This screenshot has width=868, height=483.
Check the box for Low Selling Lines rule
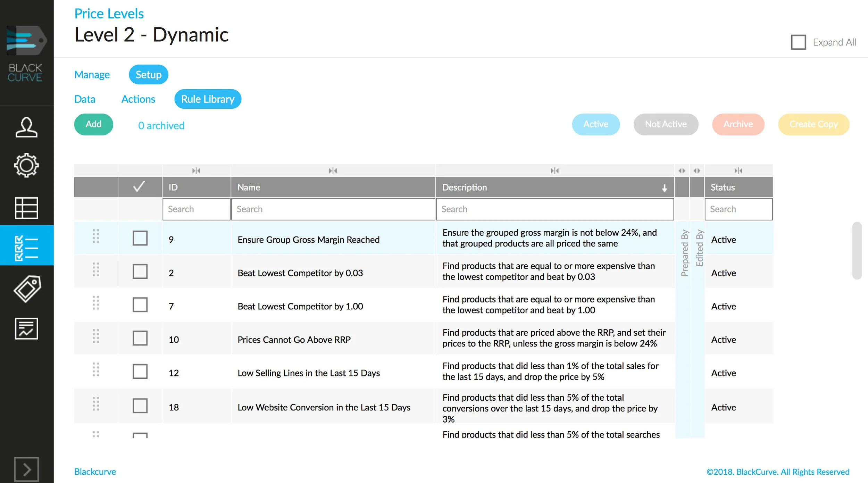point(140,371)
